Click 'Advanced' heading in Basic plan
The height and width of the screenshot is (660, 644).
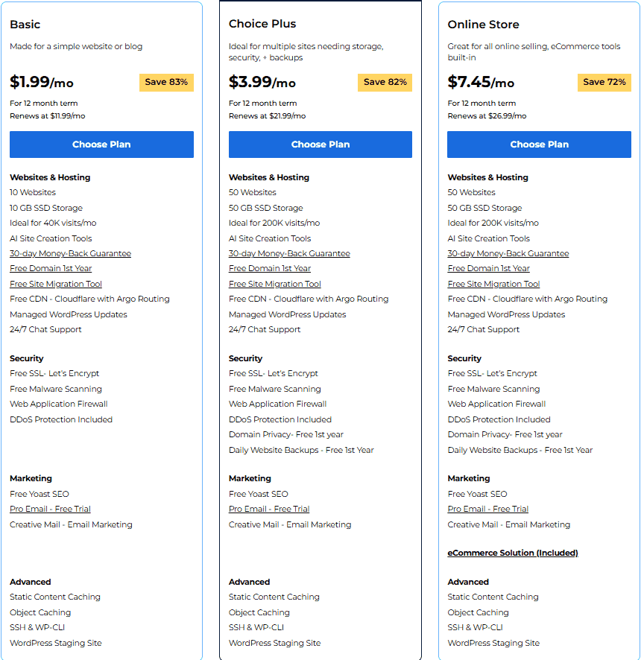click(x=31, y=582)
